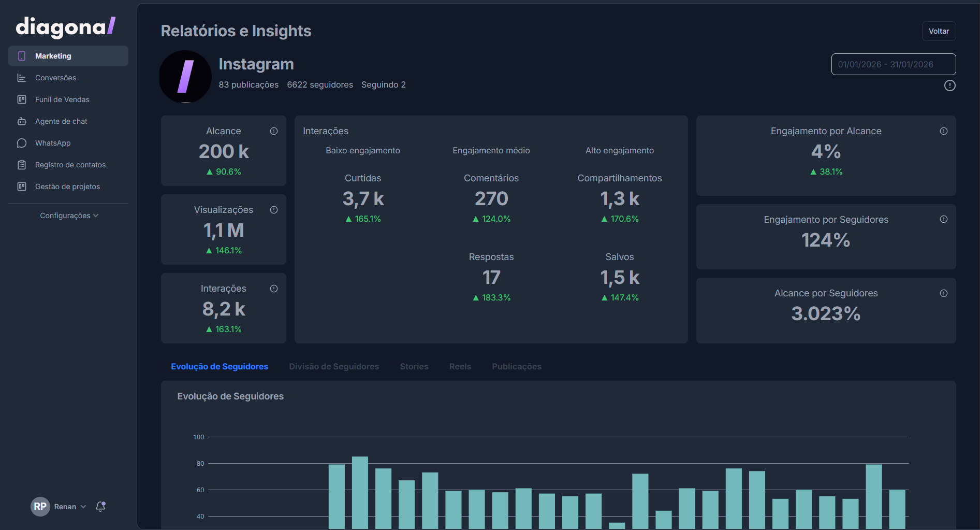The image size is (980, 530).
Task: Click the Baixo engajamento column label
Action: click(x=363, y=150)
